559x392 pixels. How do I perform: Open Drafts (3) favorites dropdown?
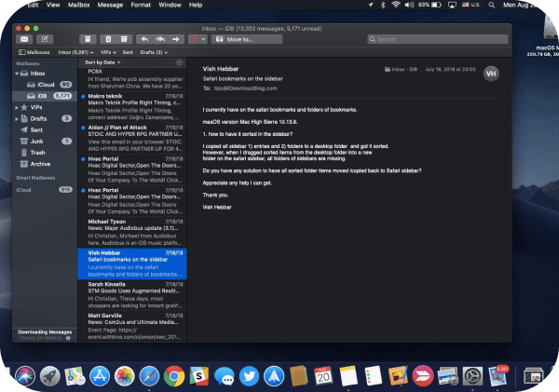tap(154, 52)
